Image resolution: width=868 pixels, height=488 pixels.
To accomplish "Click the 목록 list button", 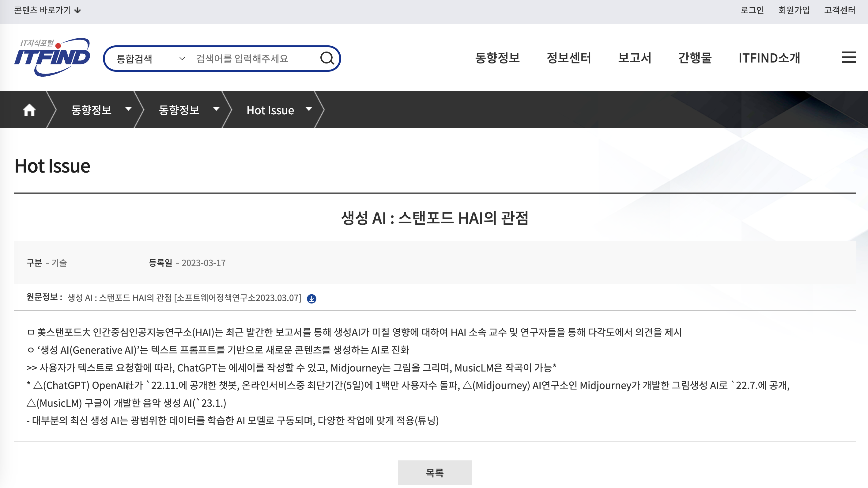I will [x=434, y=472].
